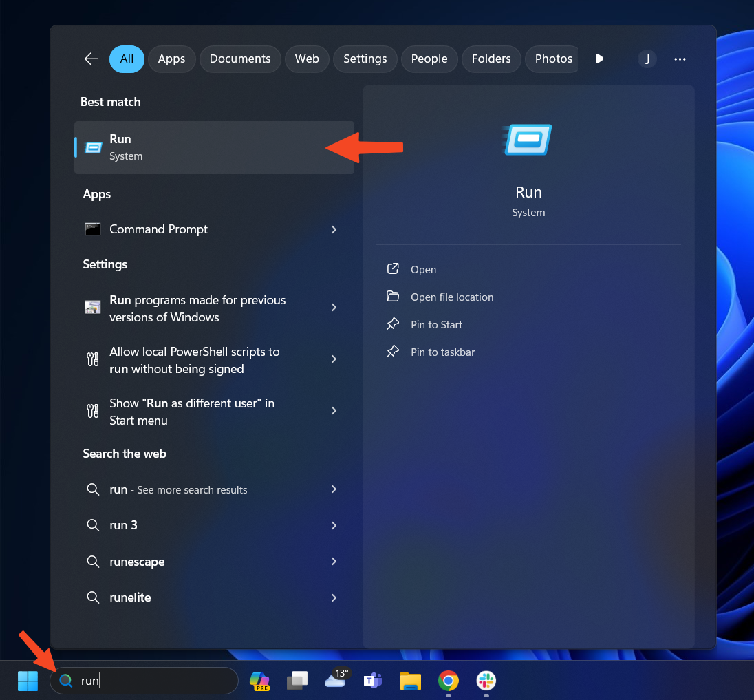The height and width of the screenshot is (700, 754).
Task: Select the run 3 web suggestion
Action: 214,525
